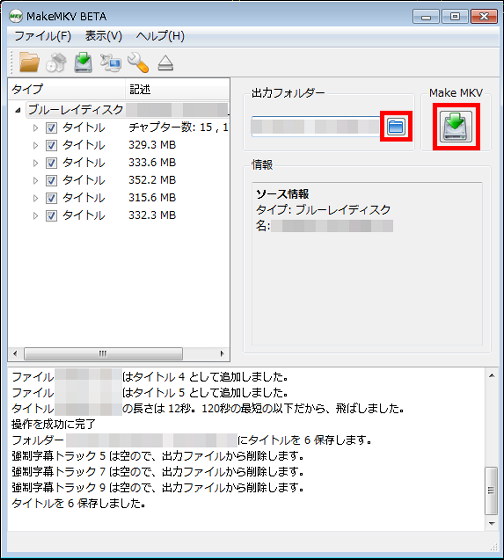Click the title tree horizontal scrollbar thumb
This screenshot has height=560, width=504.
coord(103,354)
